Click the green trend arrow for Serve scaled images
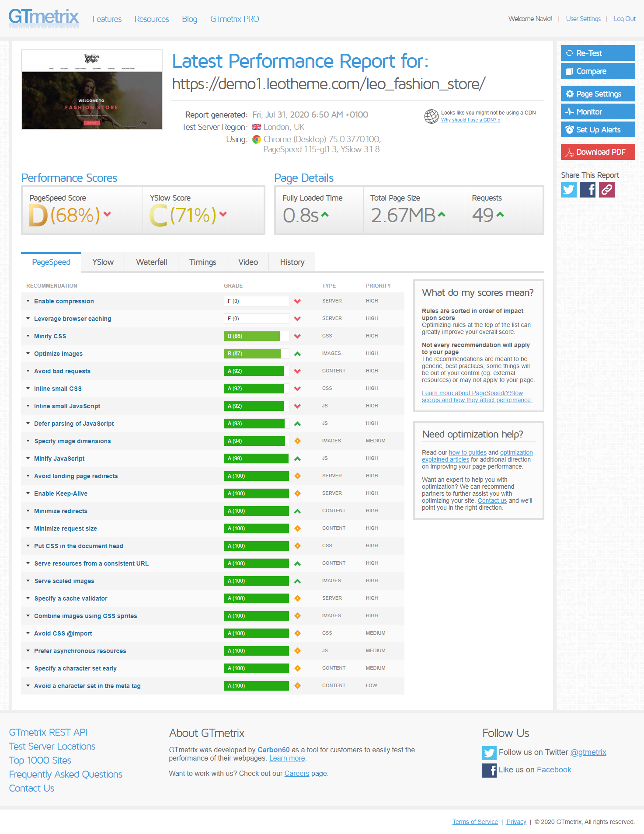644x834 pixels. coord(297,581)
